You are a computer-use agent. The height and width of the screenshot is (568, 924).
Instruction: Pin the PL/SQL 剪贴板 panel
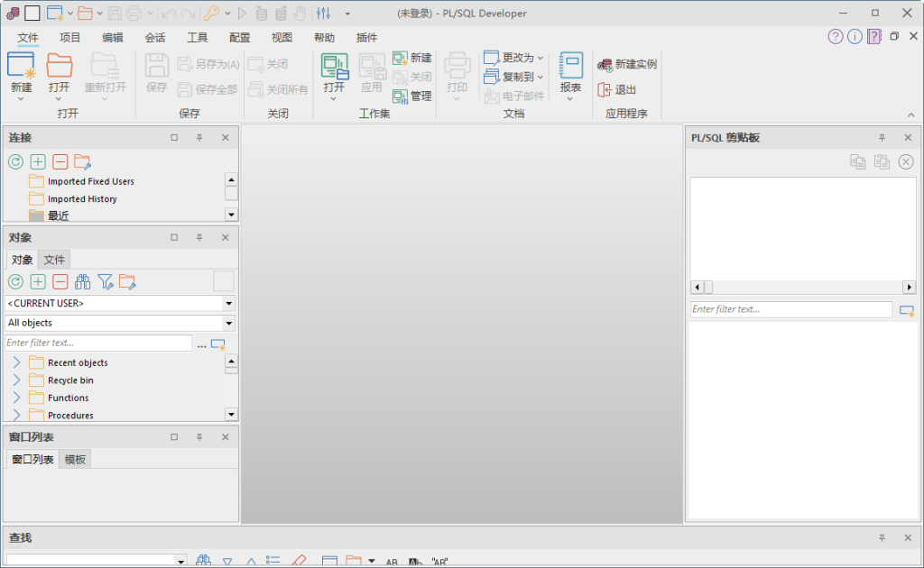[882, 137]
